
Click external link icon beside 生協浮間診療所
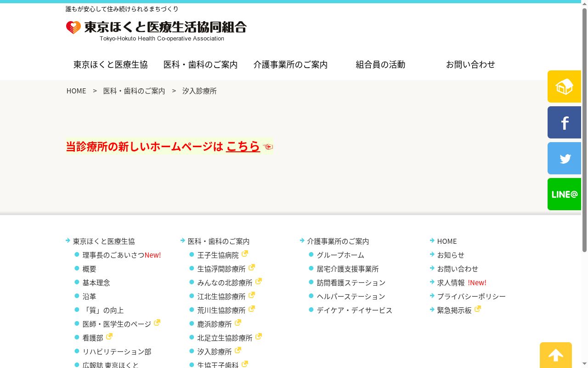tap(252, 267)
